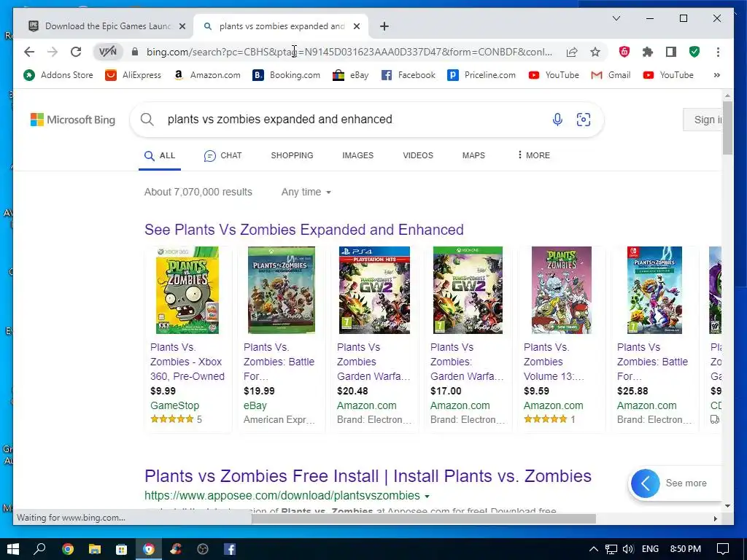
Task: Open Plants vs Zombies Free Install result
Action: (x=368, y=476)
